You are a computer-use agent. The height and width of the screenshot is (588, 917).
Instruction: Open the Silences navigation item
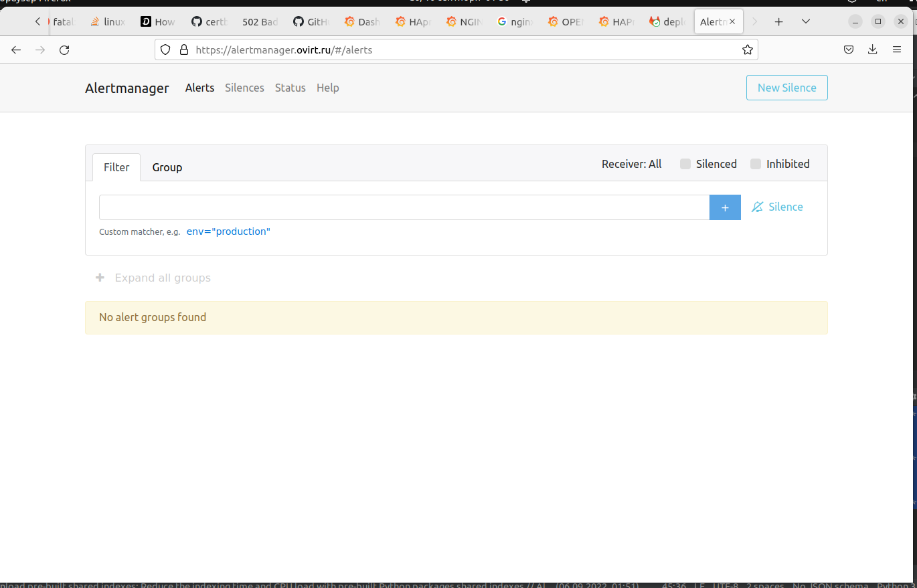tap(244, 88)
